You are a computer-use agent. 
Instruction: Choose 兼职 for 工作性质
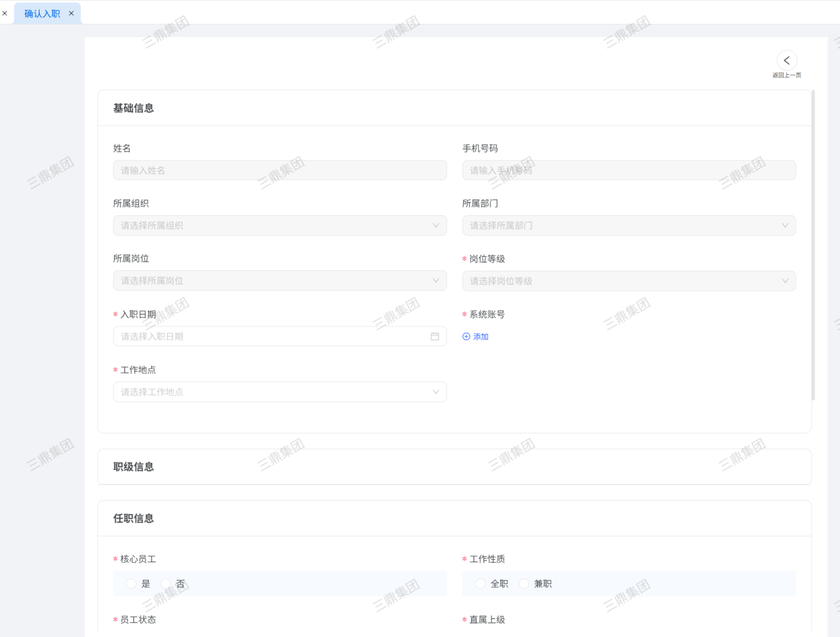(524, 583)
